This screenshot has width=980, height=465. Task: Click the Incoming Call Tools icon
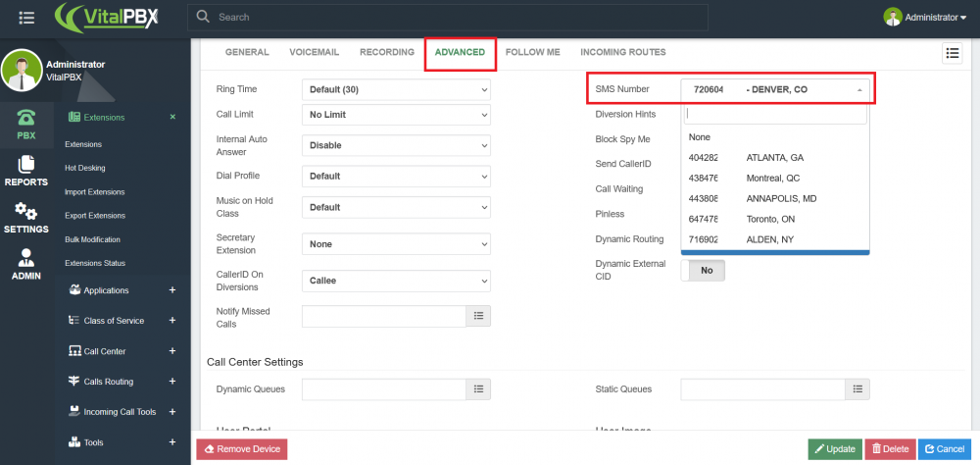[x=74, y=412]
